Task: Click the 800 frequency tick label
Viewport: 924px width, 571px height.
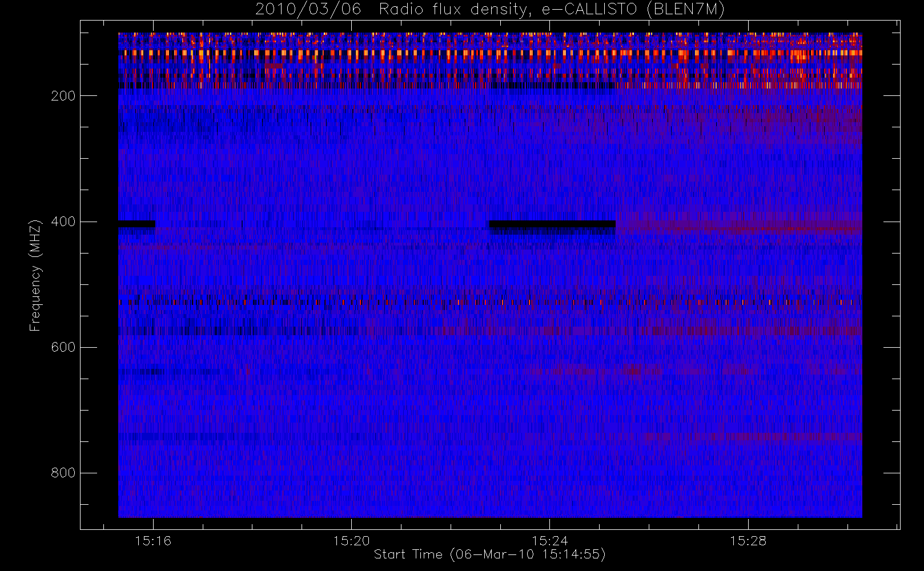Action: [x=63, y=473]
